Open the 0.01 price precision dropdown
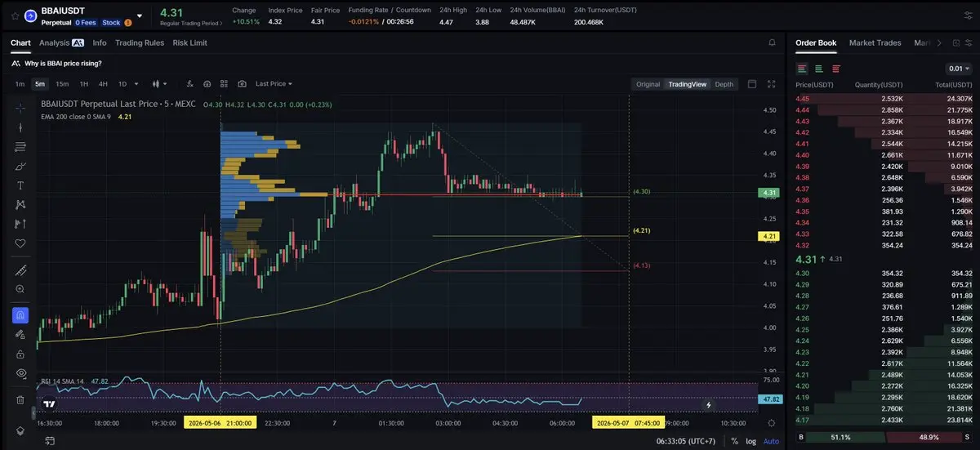The width and height of the screenshot is (980, 450). tap(959, 69)
